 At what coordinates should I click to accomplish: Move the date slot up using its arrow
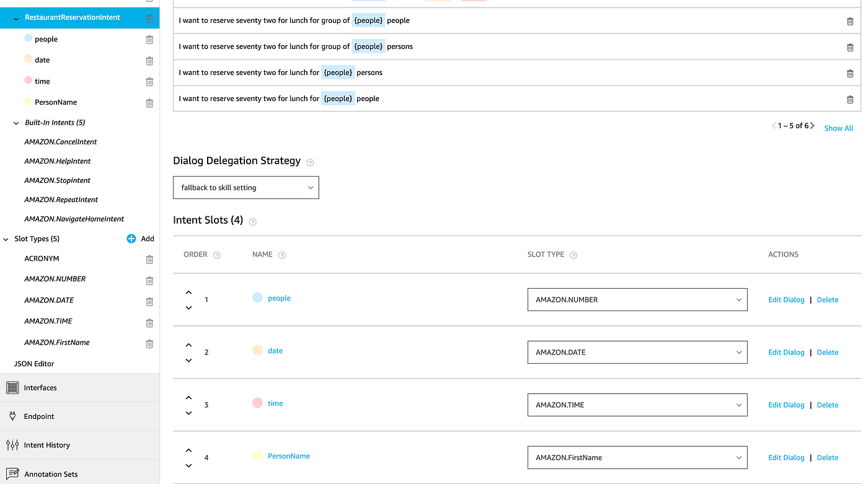pyautogui.click(x=188, y=344)
